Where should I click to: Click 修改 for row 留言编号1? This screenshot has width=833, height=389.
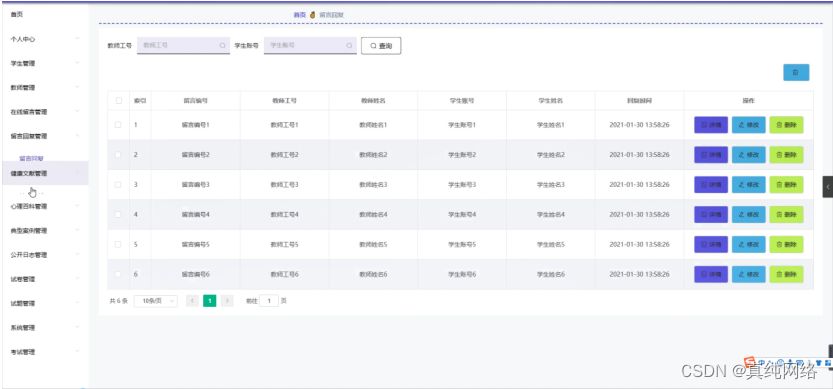tap(749, 125)
